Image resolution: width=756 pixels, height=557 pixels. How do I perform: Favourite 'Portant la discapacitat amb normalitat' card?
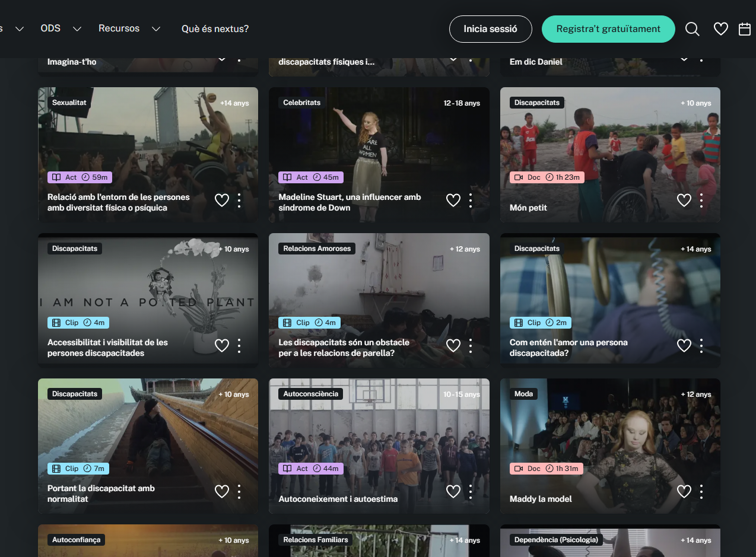[x=222, y=492]
